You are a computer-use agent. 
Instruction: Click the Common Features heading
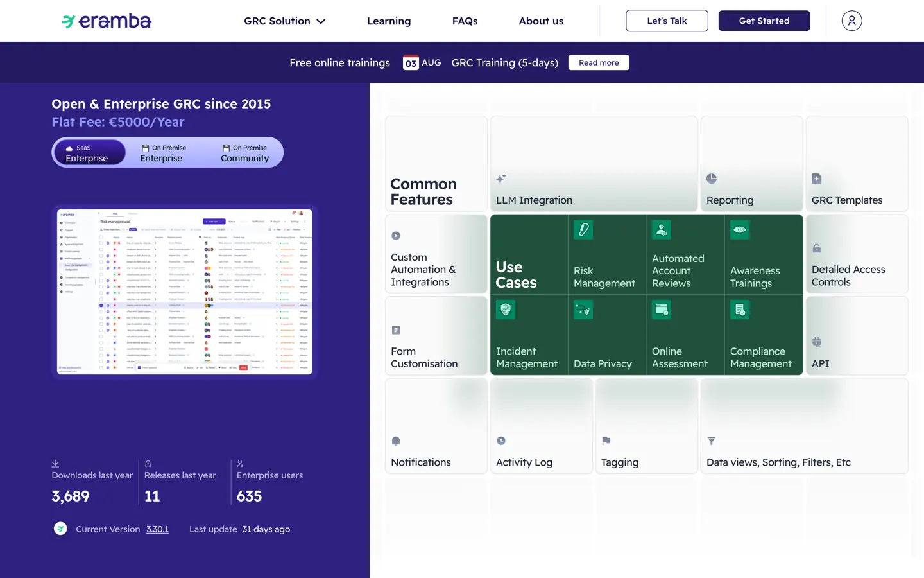tap(424, 191)
